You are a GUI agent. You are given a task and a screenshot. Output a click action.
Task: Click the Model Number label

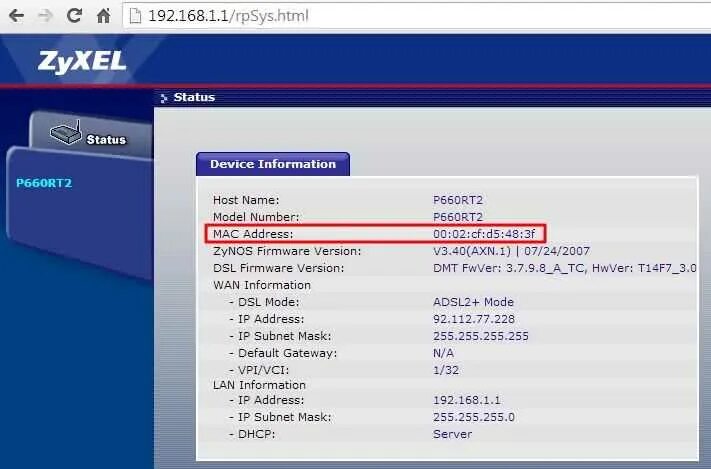[x=256, y=217]
